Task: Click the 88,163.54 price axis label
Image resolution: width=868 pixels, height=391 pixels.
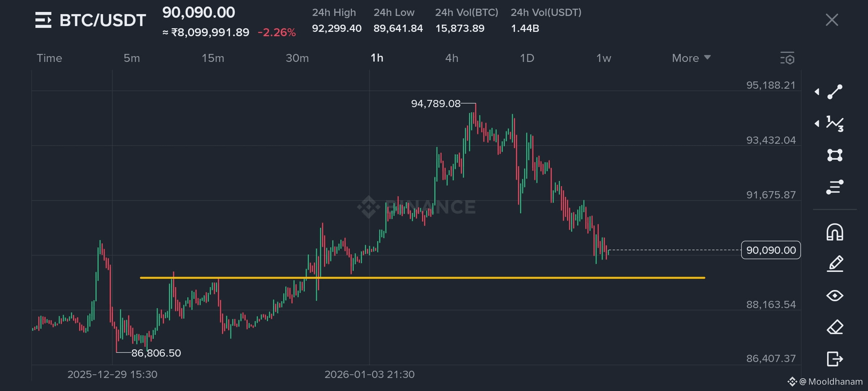Action: (771, 305)
